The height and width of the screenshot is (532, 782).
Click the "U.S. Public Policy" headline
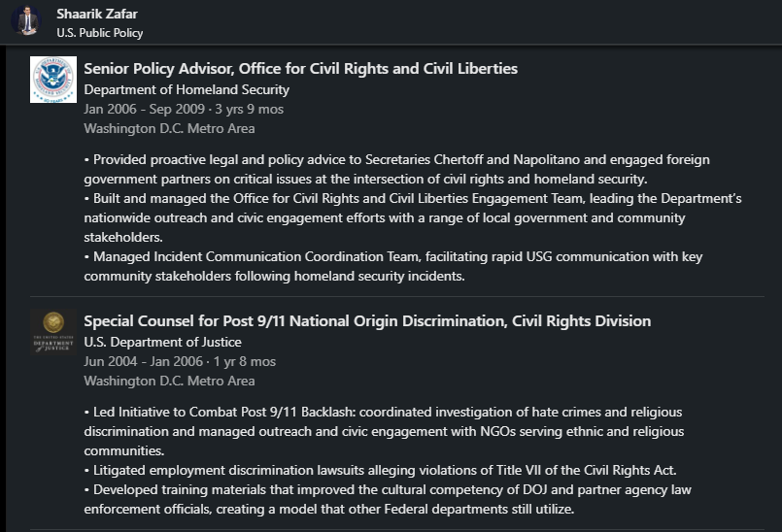coord(100,33)
